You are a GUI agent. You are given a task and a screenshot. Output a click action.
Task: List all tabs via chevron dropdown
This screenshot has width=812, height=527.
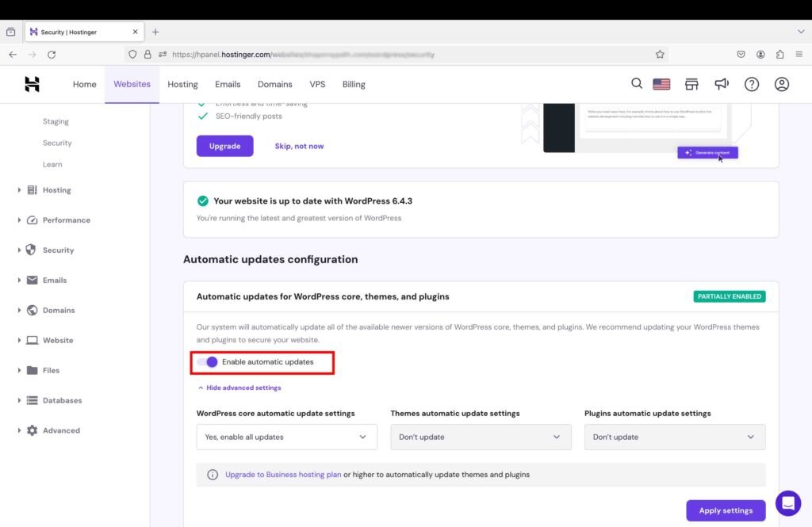coord(801,32)
